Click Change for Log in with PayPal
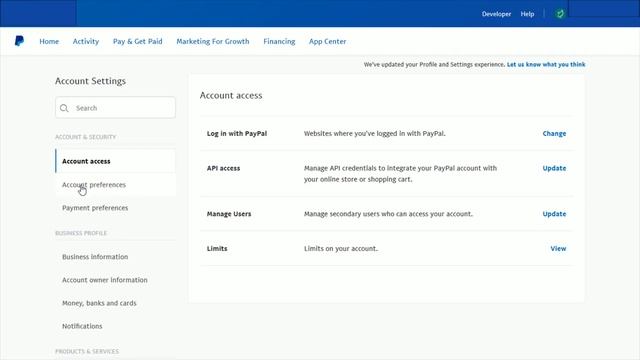Screen dimensions: 640x360 coord(554,133)
